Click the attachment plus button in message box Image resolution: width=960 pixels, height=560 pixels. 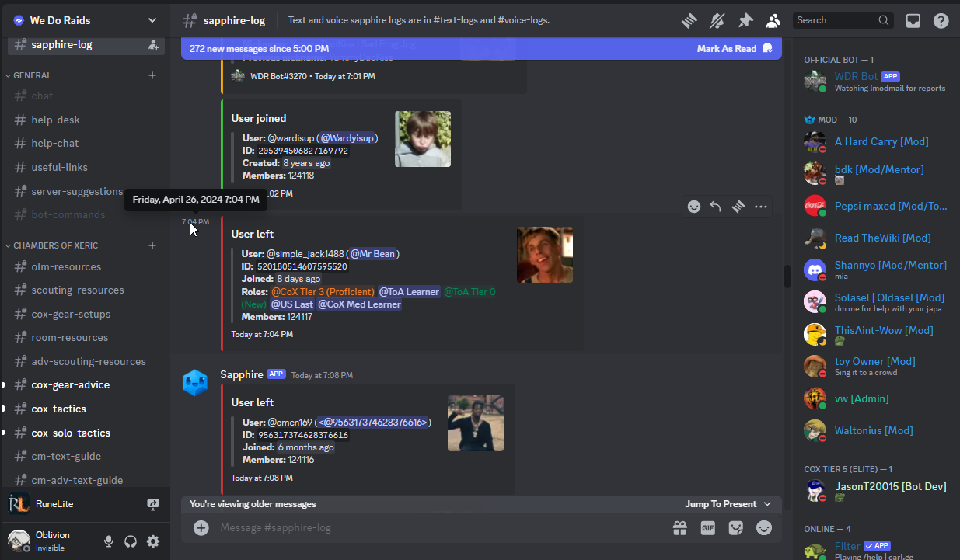coord(201,528)
